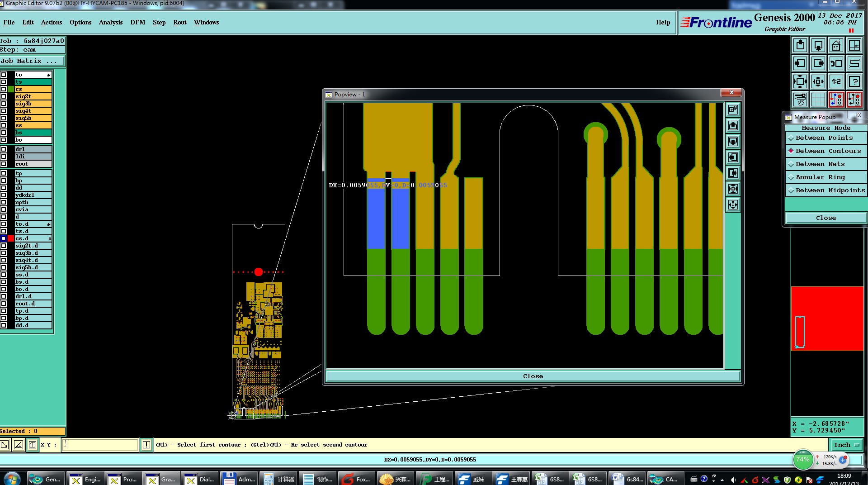Click the zoom out icon in main toolbar

point(818,81)
